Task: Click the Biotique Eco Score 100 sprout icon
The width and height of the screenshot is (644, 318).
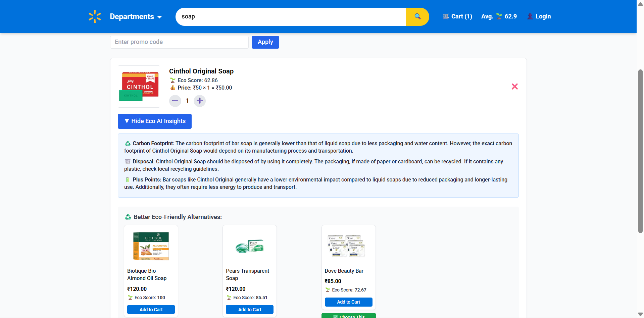Action: point(130,298)
